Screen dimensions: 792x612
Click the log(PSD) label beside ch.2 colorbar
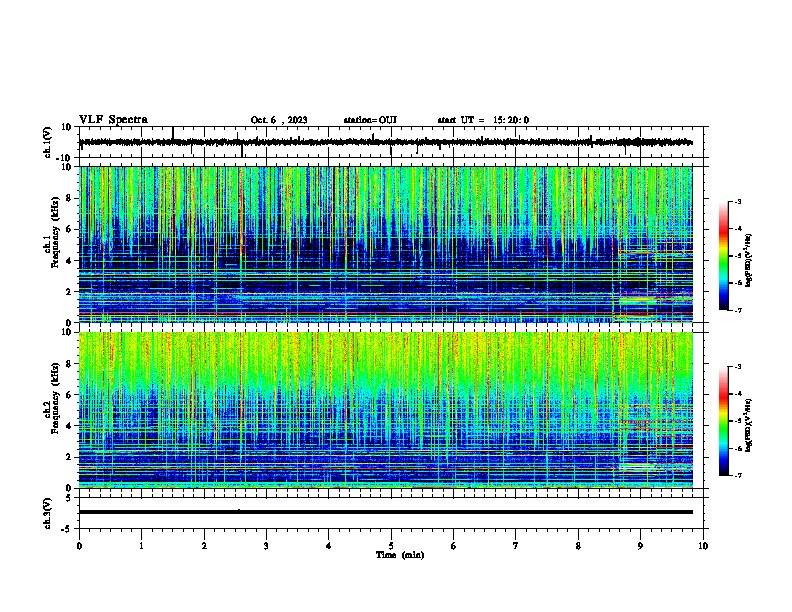(x=749, y=426)
